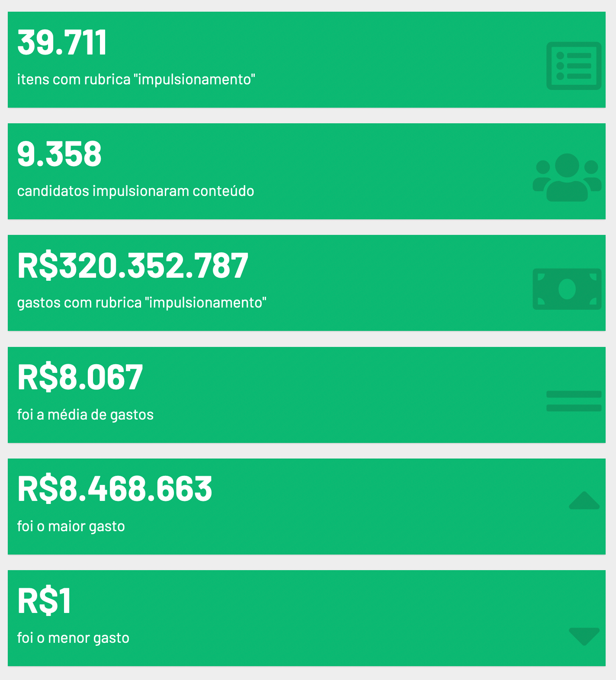Viewport: 616px width, 680px height.
Task: Click the R$8.468.663 highest spending value
Action: click(x=115, y=489)
